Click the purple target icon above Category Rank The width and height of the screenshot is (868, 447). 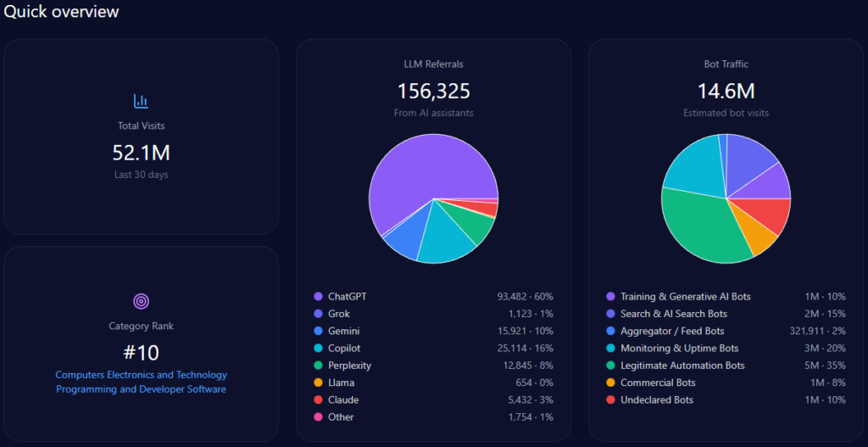[x=141, y=301]
